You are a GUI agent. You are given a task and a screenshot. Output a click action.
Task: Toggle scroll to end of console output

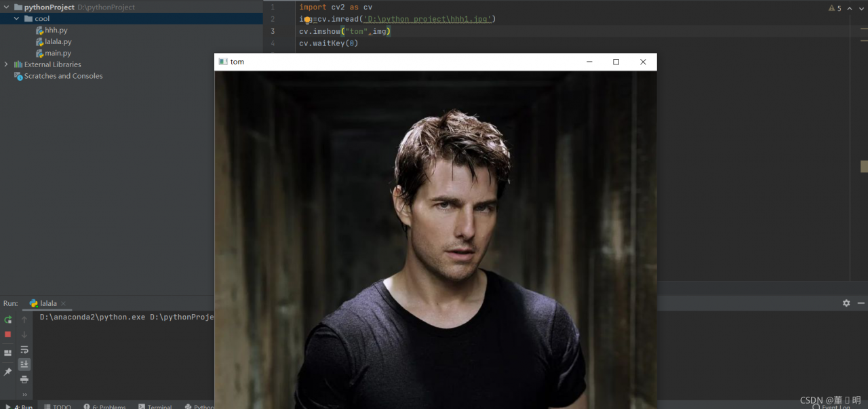[24, 364]
